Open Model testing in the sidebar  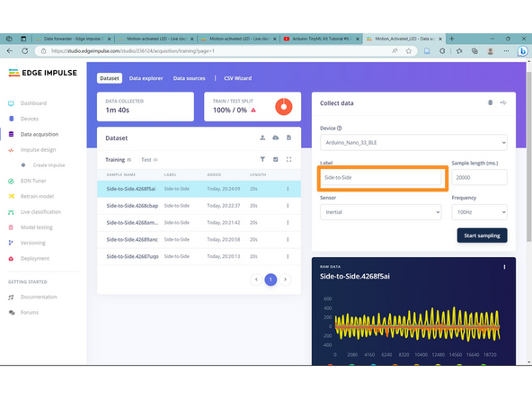click(36, 227)
